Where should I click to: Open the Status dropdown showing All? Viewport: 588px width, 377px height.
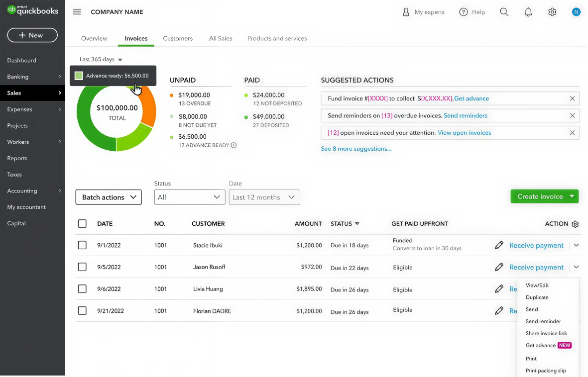click(189, 197)
